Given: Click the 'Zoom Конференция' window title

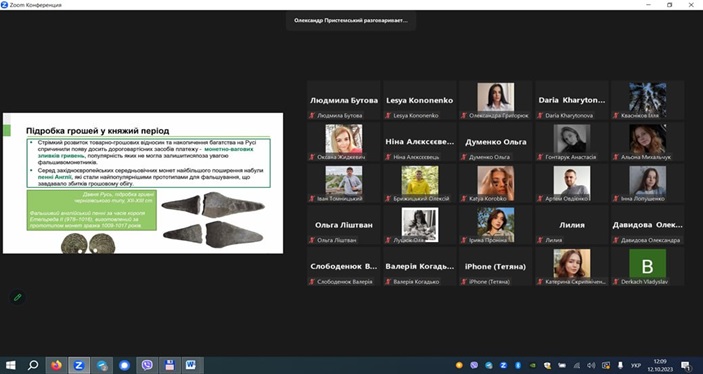Looking at the screenshot, I should pyautogui.click(x=35, y=5).
